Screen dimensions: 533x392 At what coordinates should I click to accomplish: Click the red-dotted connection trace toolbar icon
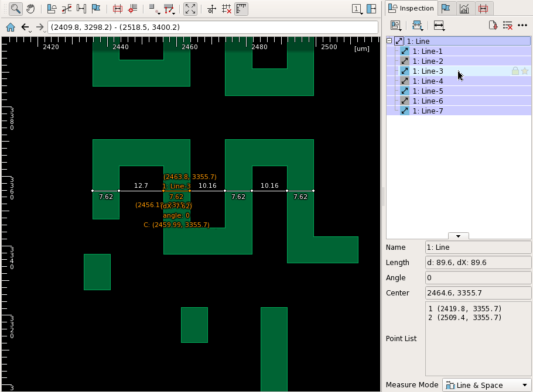pyautogui.click(x=67, y=9)
